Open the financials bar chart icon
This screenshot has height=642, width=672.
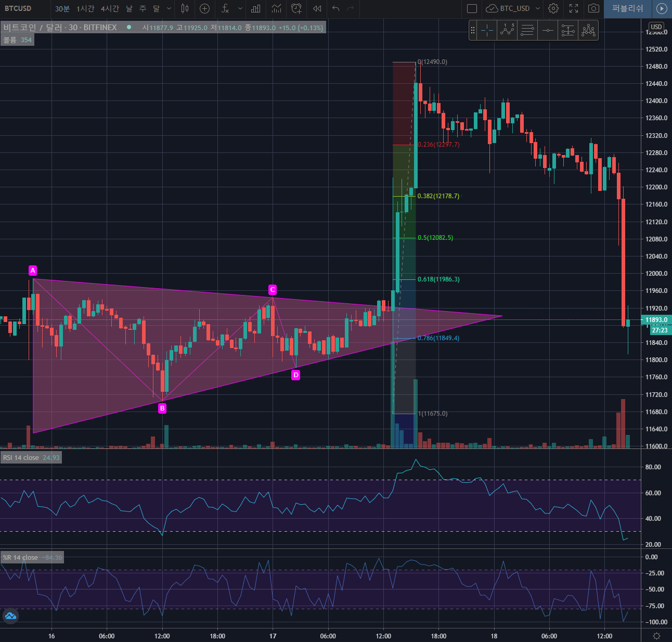(256, 8)
